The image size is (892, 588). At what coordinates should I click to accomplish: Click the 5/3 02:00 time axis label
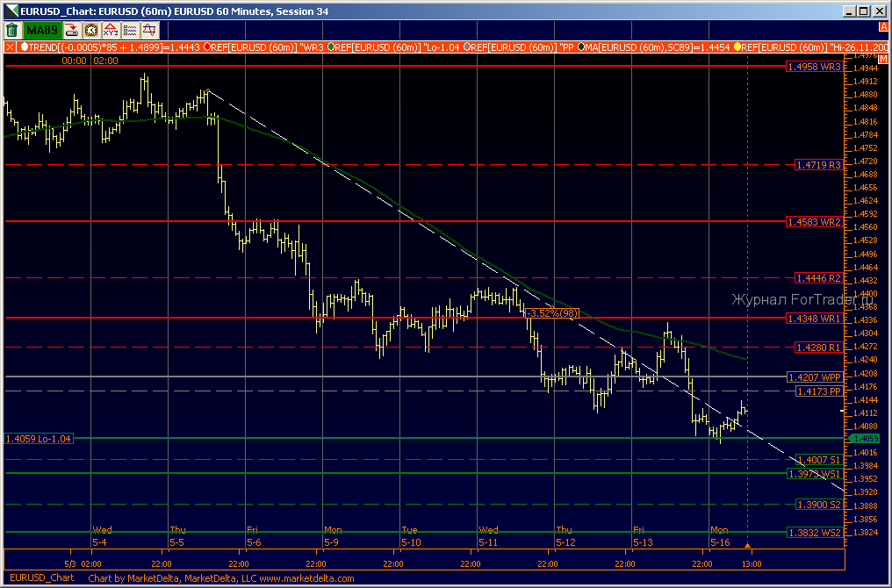click(x=83, y=564)
